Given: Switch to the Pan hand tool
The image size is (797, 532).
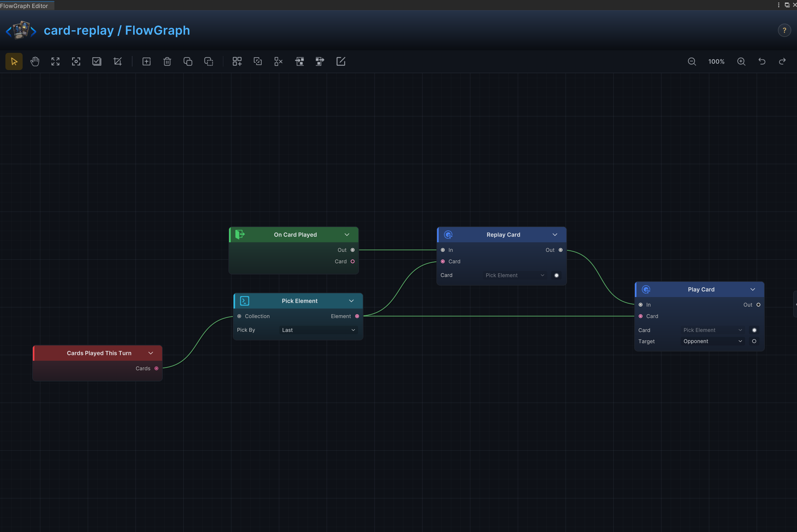Looking at the screenshot, I should 35,61.
